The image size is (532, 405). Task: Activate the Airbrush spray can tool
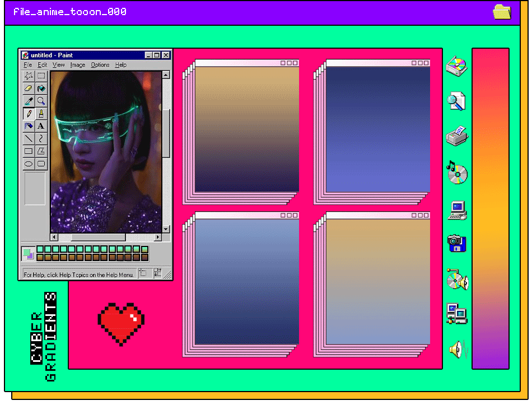click(29, 126)
